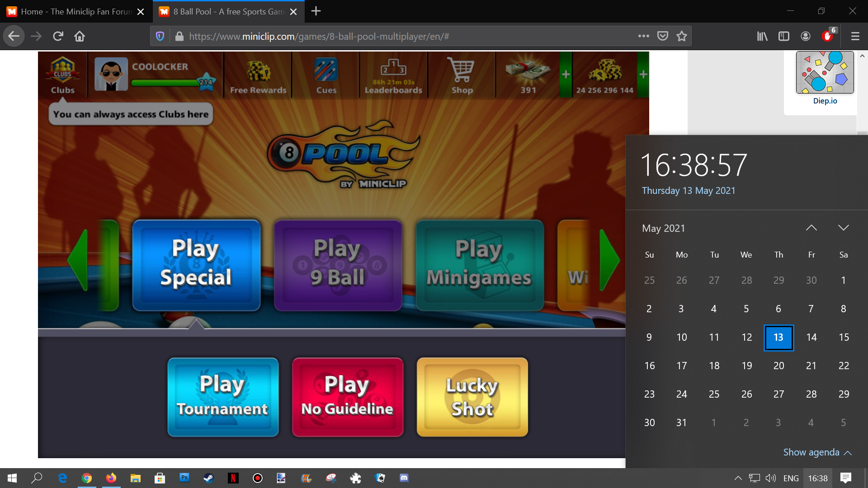868x488 pixels.
Task: Select May 20 in the calendar
Action: click(x=778, y=366)
